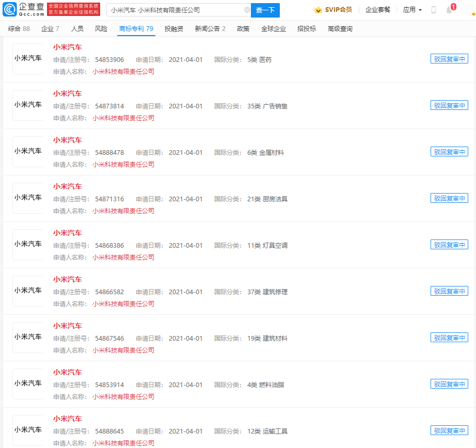476x448 pixels.
Task: Click the mobile phone icon
Action: point(434,10)
